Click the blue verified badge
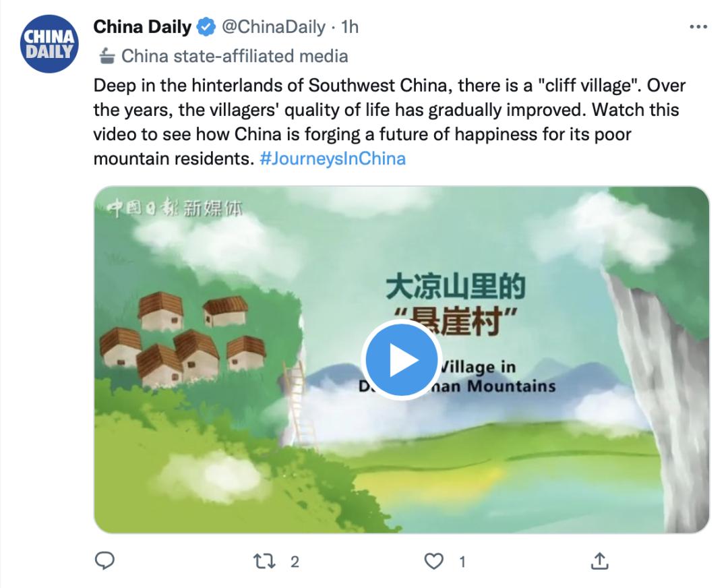This screenshot has width=728, height=588. (206, 27)
